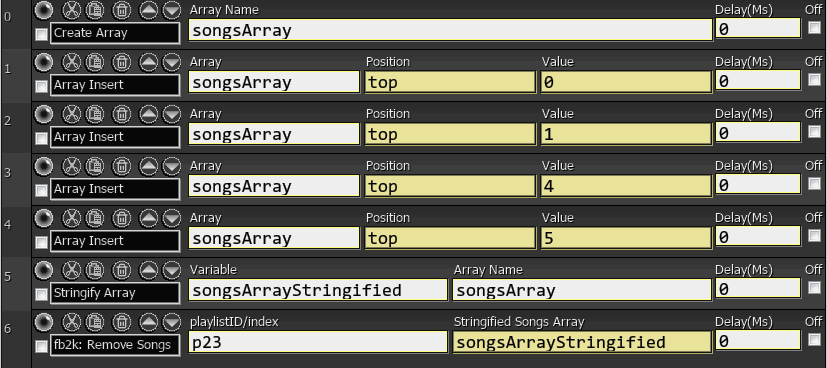This screenshot has width=827, height=368.
Task: Toggle the Off checkbox for row 6
Action: point(814,340)
